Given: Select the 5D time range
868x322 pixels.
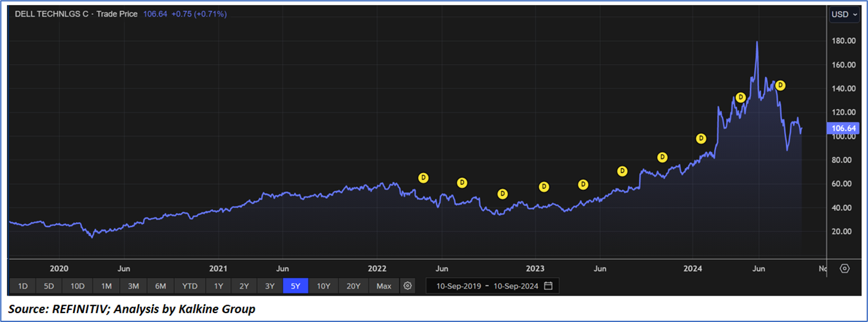Looking at the screenshot, I should pyautogui.click(x=49, y=285).
